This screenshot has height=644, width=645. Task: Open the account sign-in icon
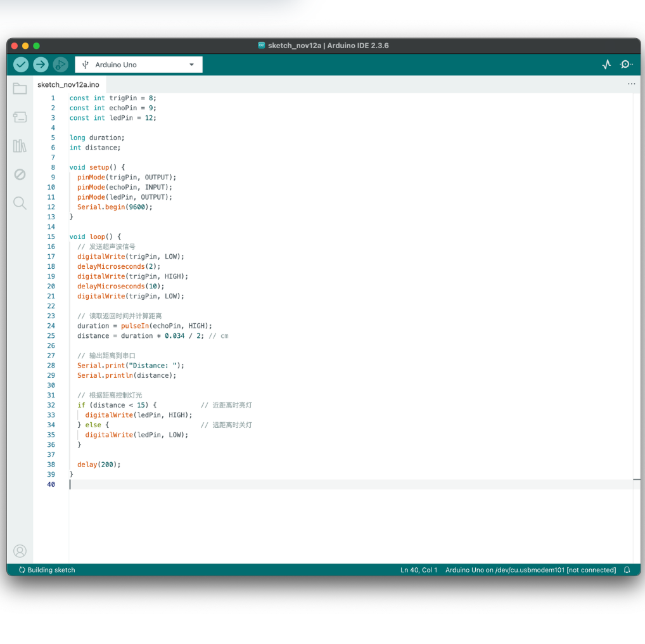pos(20,551)
